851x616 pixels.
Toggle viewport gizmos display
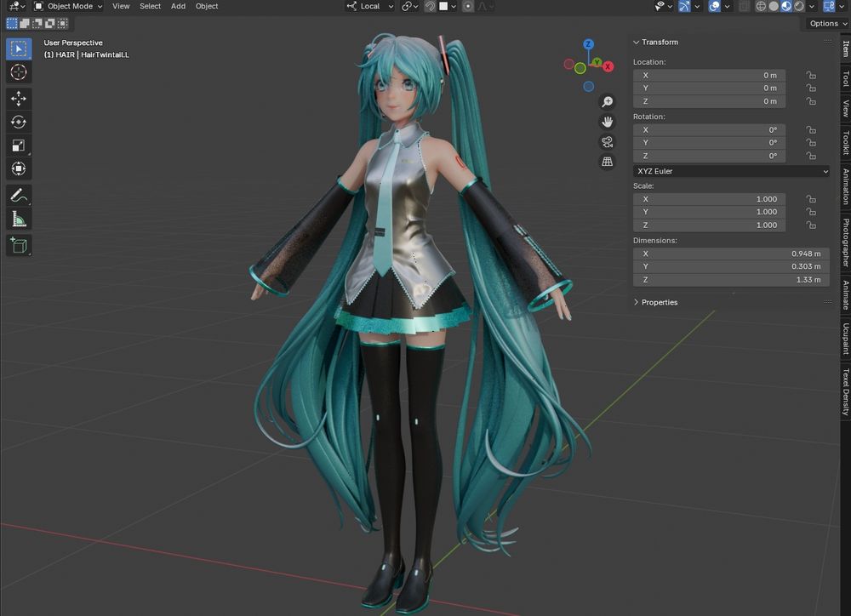pos(684,7)
